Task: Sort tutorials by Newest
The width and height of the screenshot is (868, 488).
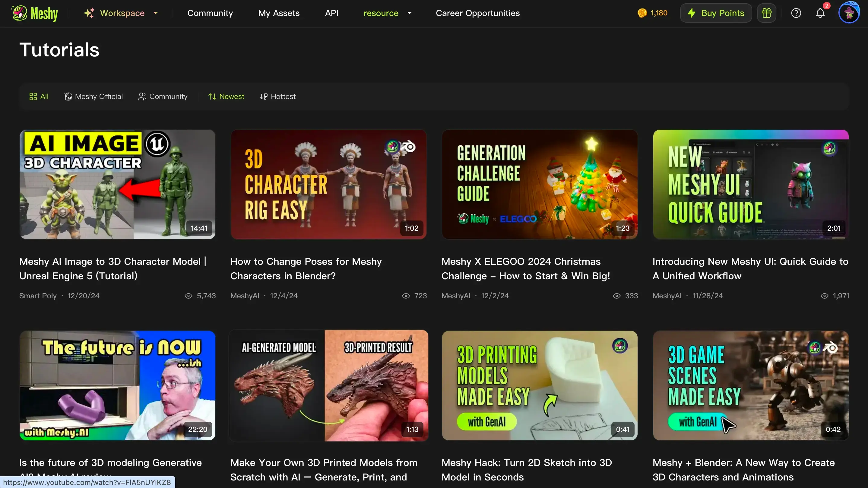Action: point(226,97)
